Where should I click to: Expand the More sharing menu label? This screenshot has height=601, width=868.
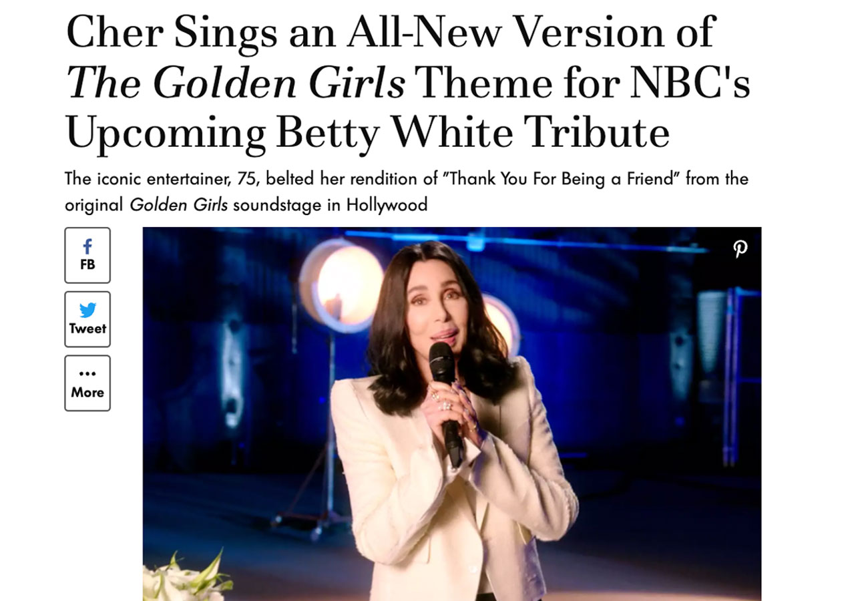87,392
